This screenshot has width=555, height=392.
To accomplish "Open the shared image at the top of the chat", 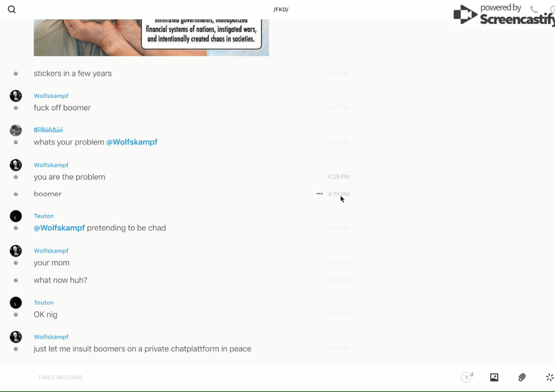I will [x=151, y=38].
